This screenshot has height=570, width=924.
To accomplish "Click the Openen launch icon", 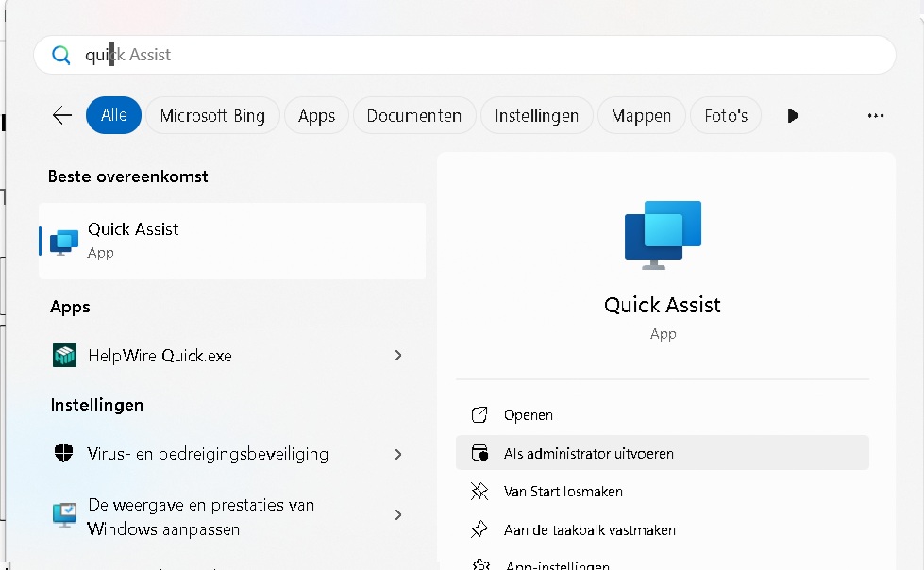I will (479, 415).
